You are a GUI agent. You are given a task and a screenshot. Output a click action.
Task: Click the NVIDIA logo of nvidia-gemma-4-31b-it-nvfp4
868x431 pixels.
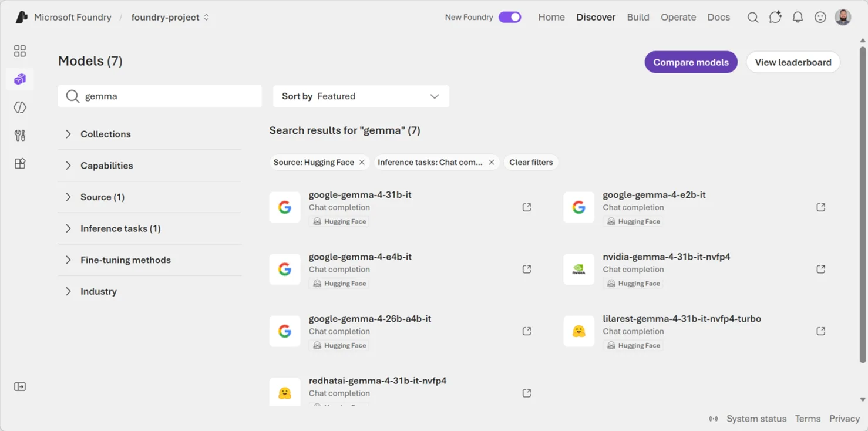[x=579, y=270]
